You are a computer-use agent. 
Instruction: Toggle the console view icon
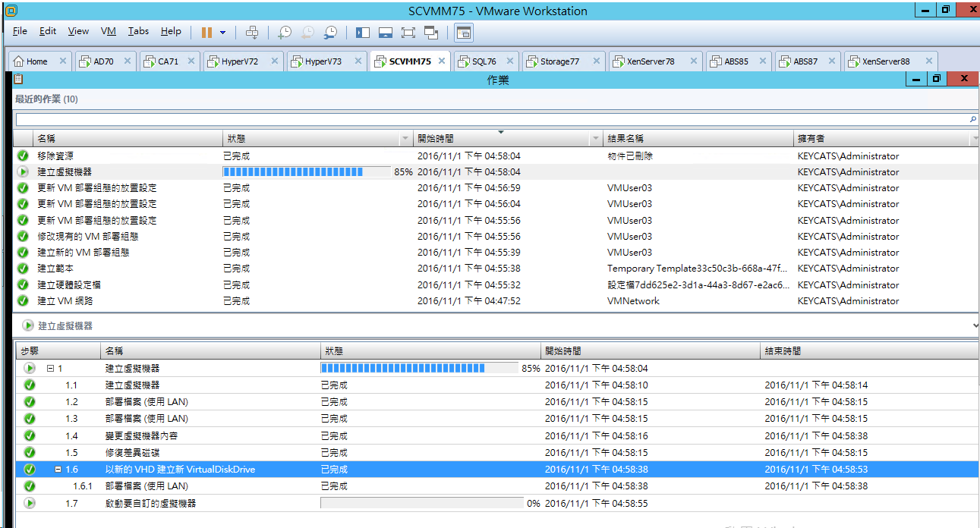point(463,33)
